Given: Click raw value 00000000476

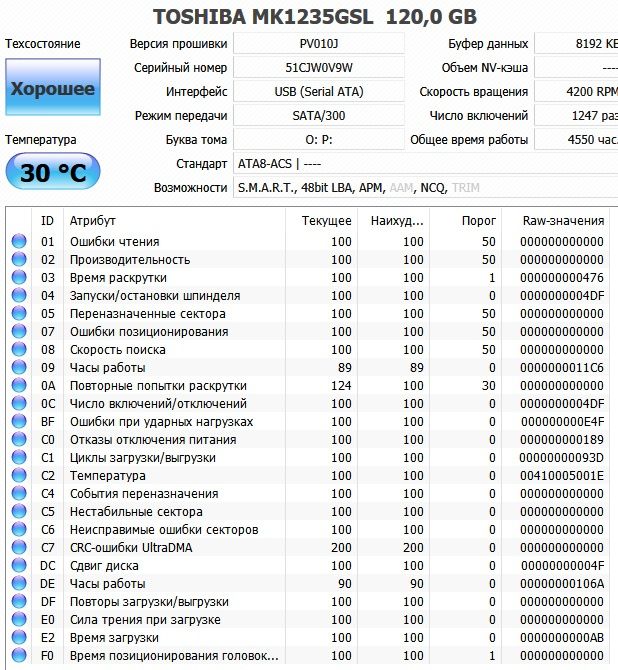Looking at the screenshot, I should (x=562, y=278).
